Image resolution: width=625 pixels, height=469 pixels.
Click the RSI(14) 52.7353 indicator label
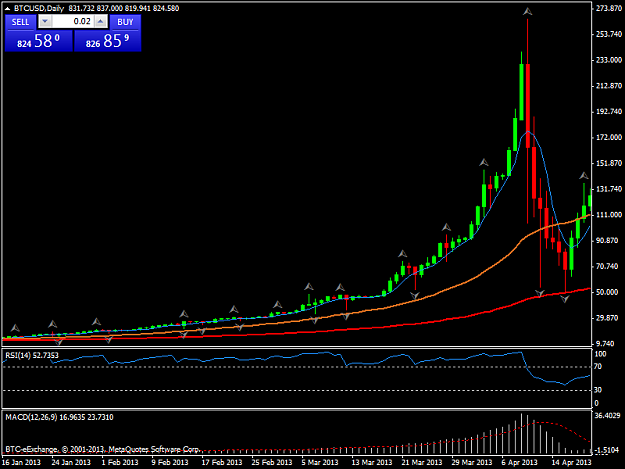[x=32, y=355]
